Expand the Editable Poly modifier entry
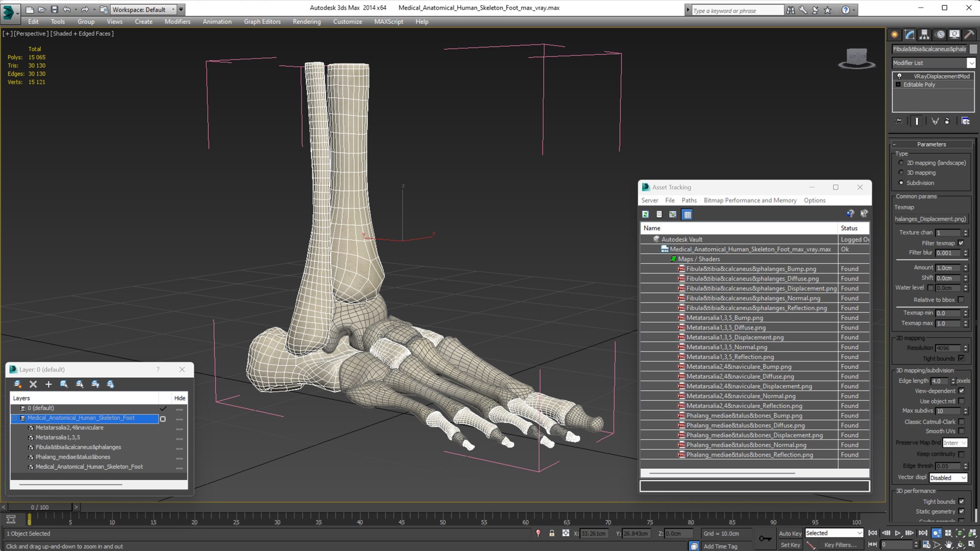The height and width of the screenshot is (551, 980). pyautogui.click(x=898, y=85)
